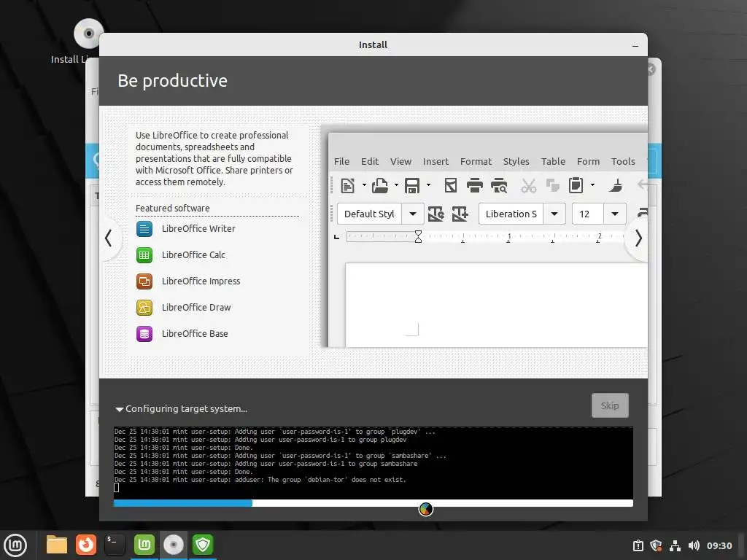Click the font size 12 field
The width and height of the screenshot is (747, 560).
[589, 214]
